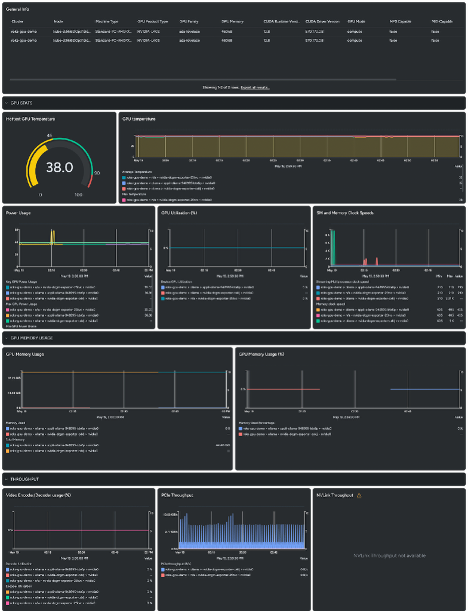Sort table by the Node column header

[58, 22]
